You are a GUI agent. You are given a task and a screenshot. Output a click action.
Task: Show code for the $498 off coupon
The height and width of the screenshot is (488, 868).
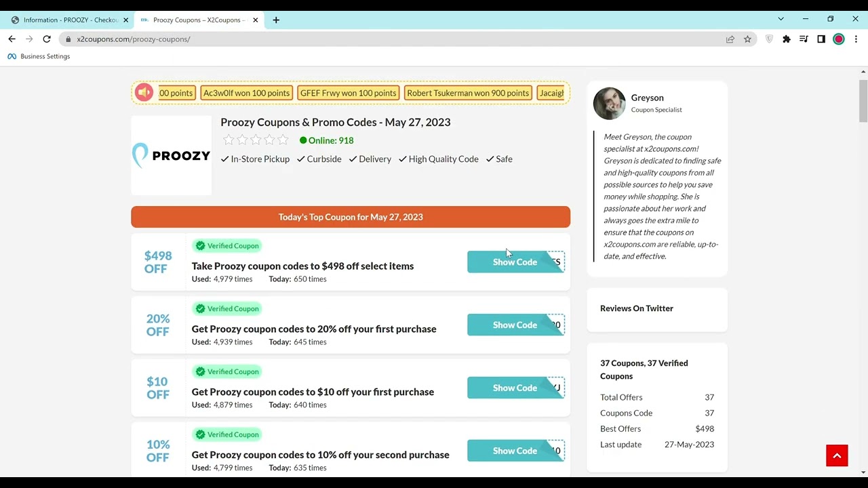(x=515, y=262)
